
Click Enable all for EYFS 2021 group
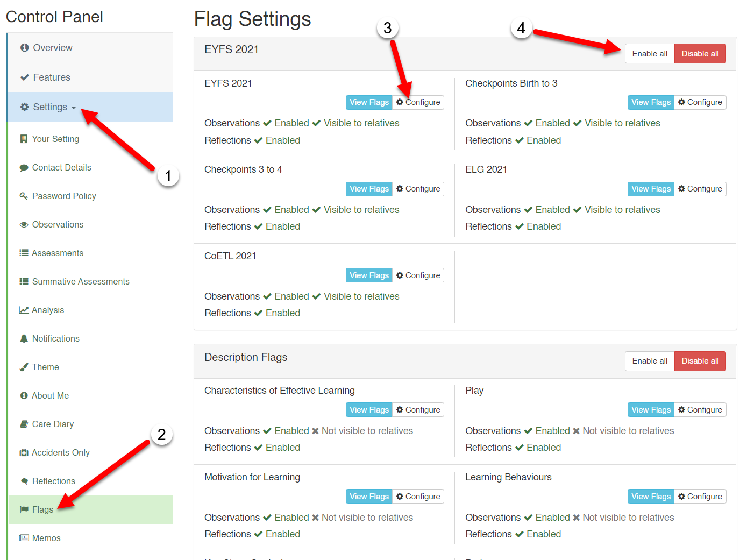pos(650,54)
